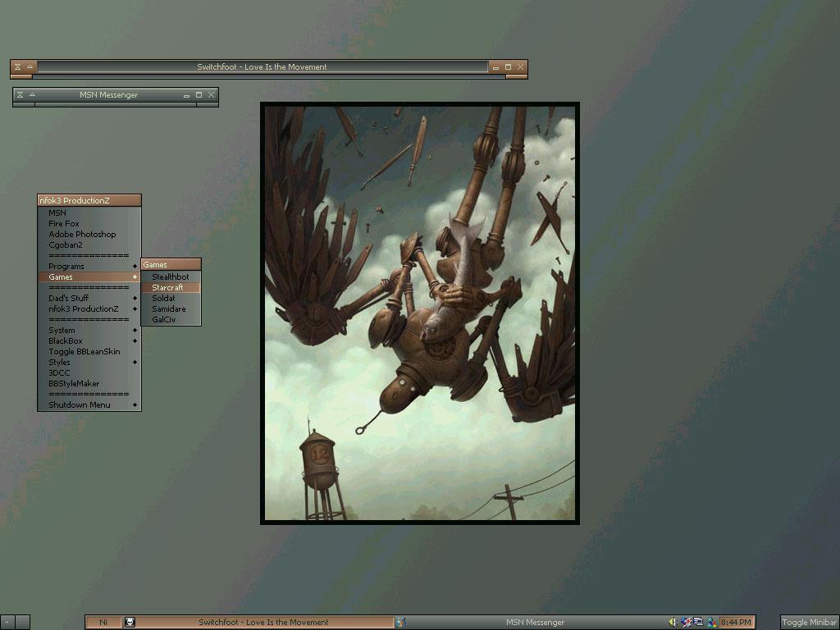Click the robot artwork picture on the desktop

[420, 313]
